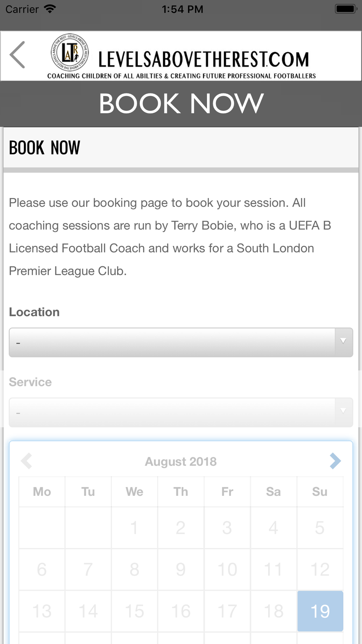
Task: Tap the LEVELSABOVETHEREST.COM site title
Action: pos(204,60)
